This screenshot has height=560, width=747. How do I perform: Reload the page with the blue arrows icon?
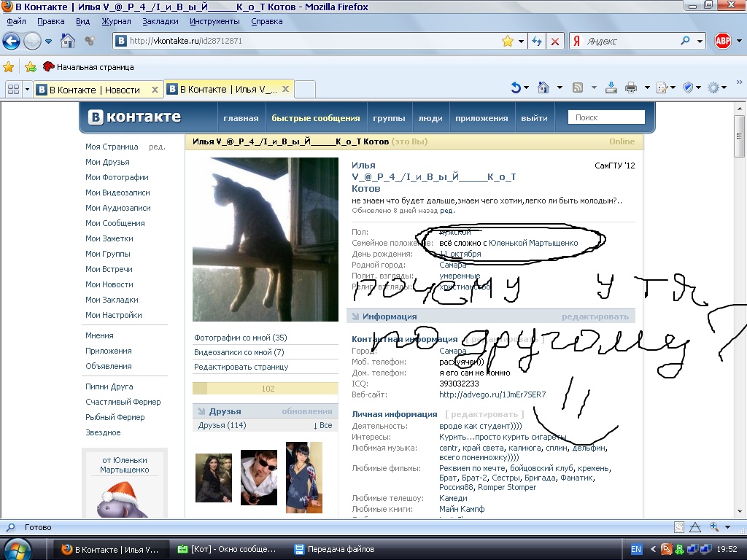point(537,41)
